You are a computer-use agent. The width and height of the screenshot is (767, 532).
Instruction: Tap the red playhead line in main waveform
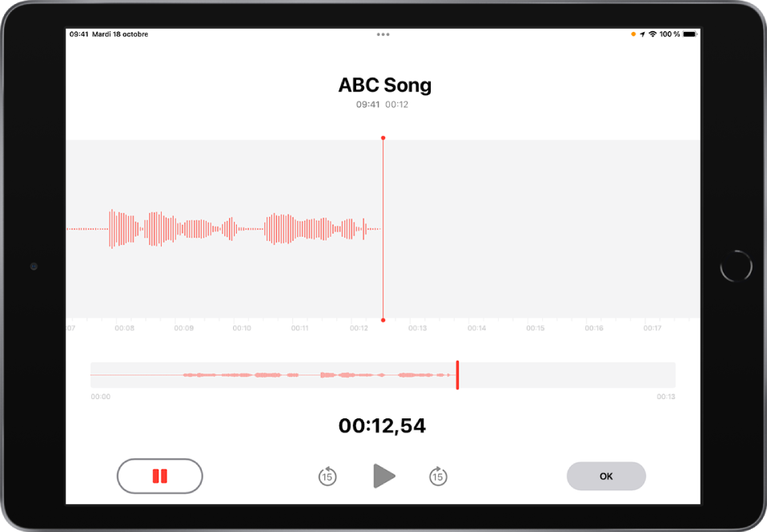pos(383,229)
